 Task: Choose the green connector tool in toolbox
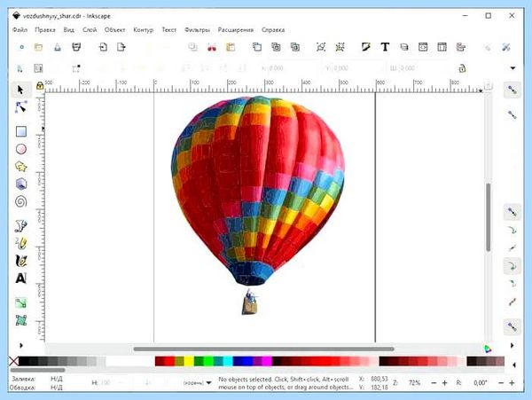(x=21, y=302)
